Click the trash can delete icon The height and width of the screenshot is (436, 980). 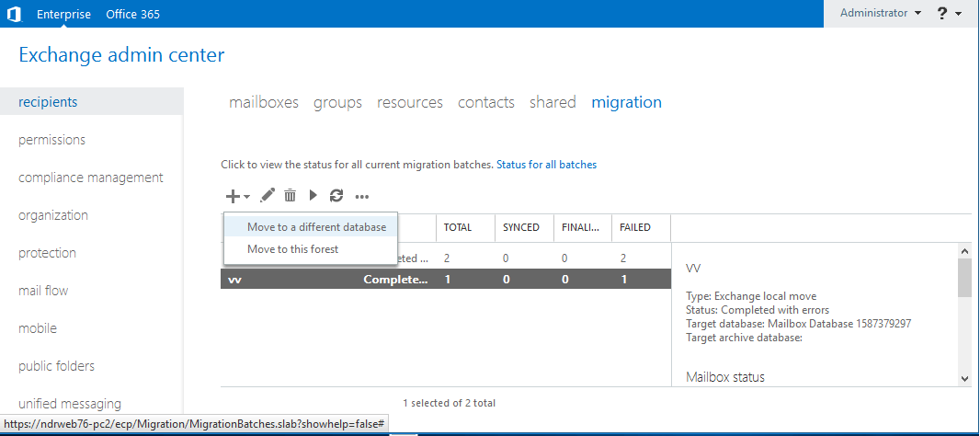pyautogui.click(x=291, y=195)
